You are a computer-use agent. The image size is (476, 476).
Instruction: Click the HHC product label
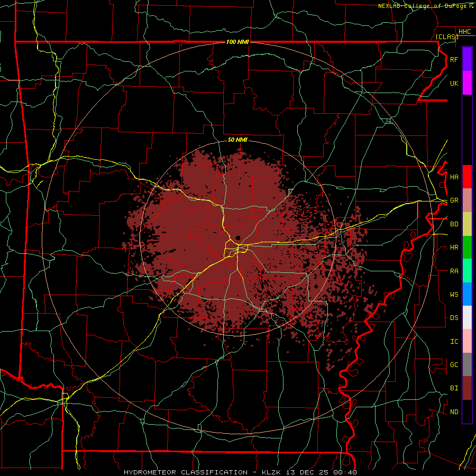tap(464, 32)
